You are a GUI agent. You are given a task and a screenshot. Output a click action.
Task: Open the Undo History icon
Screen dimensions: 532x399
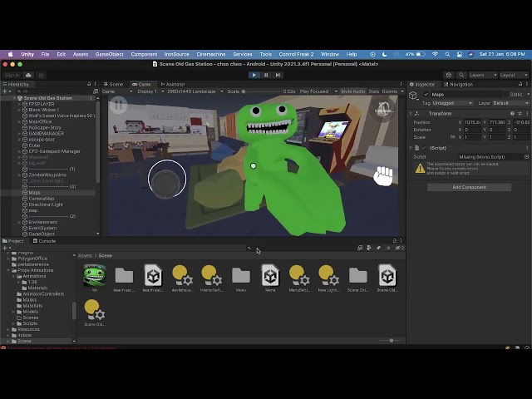[x=449, y=75]
